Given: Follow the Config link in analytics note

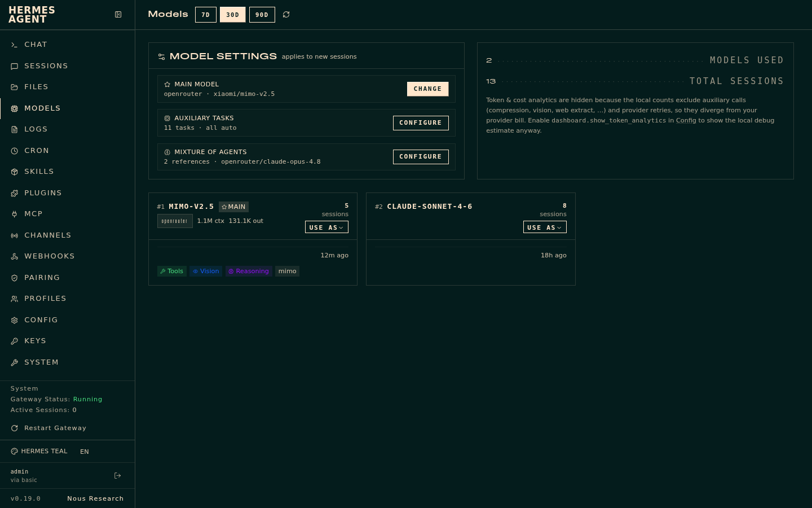Looking at the screenshot, I should point(686,121).
